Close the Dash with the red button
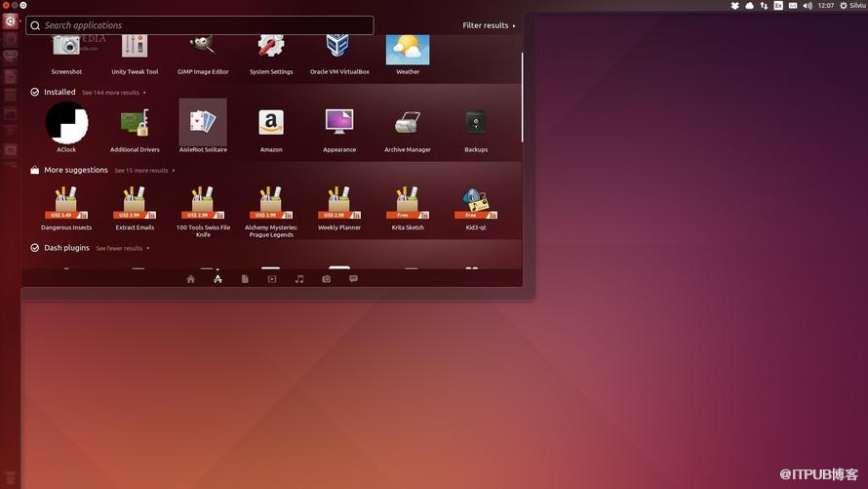Viewport: 868px width, 489px height. tap(6, 5)
